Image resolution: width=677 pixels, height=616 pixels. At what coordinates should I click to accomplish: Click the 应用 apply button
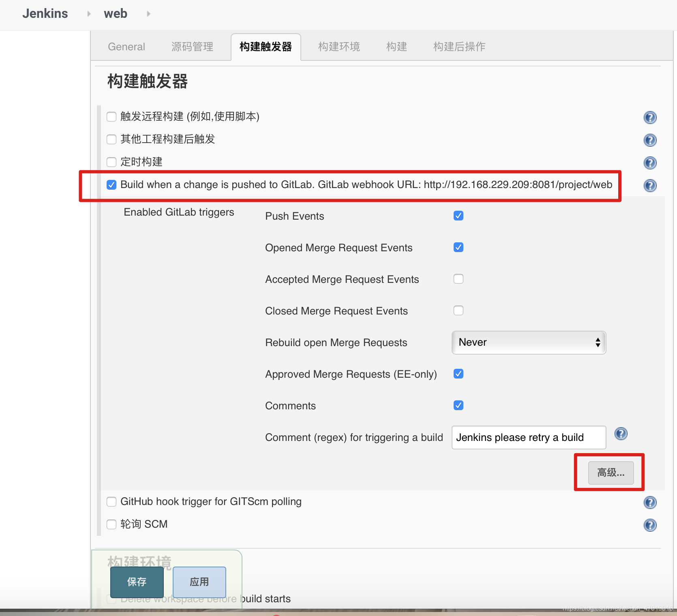click(x=199, y=582)
